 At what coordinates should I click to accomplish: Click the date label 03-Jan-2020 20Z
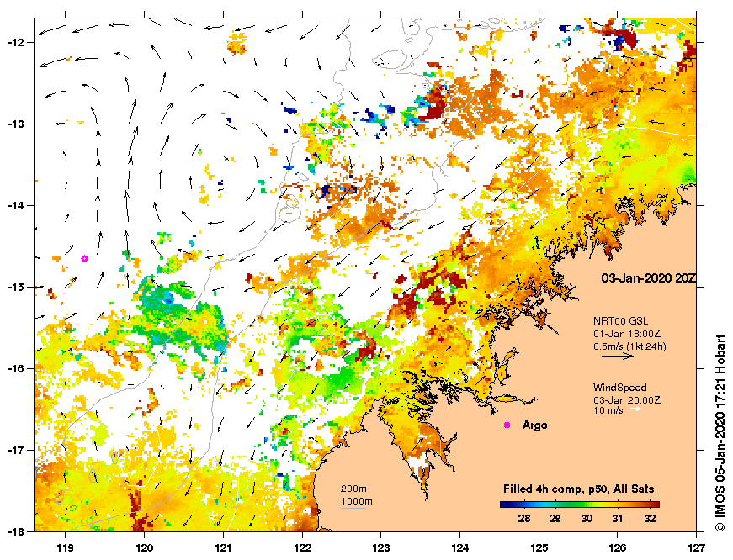(648, 278)
